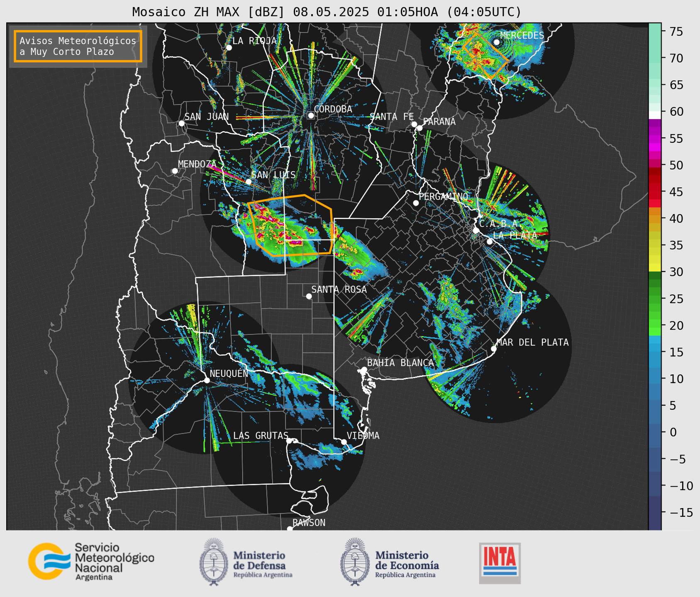Select the Mendoza city marker
The image size is (700, 597).
[x=175, y=171]
